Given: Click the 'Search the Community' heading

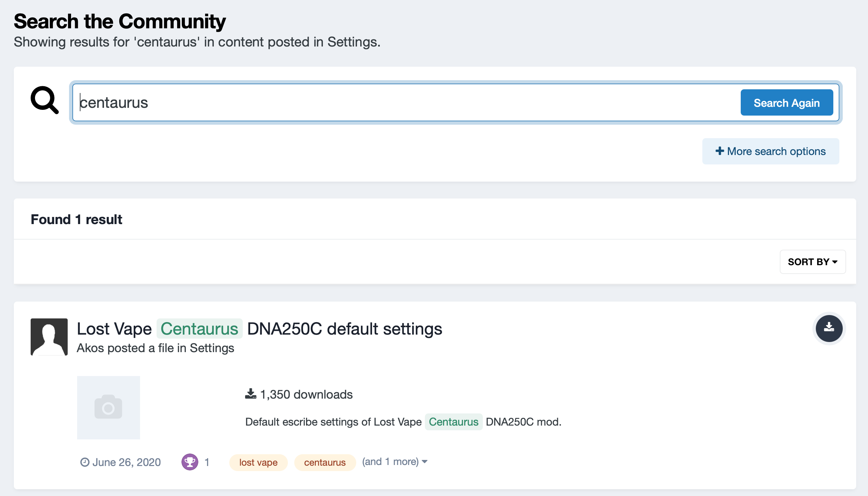Looking at the screenshot, I should [x=120, y=21].
